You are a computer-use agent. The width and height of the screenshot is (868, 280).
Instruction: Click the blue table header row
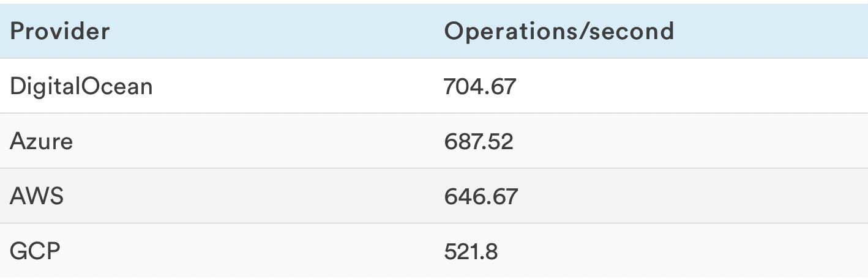click(306, 31)
